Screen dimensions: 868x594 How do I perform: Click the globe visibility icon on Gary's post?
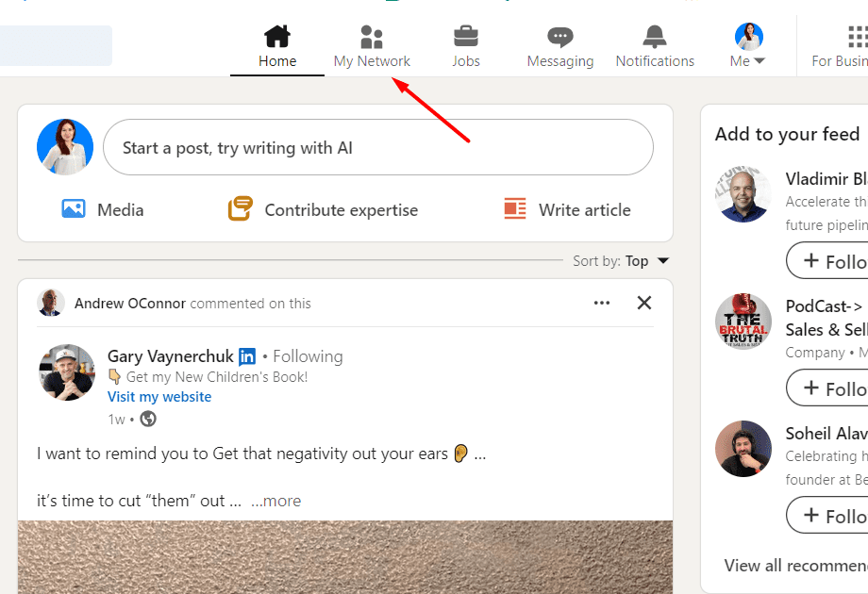[x=147, y=419]
